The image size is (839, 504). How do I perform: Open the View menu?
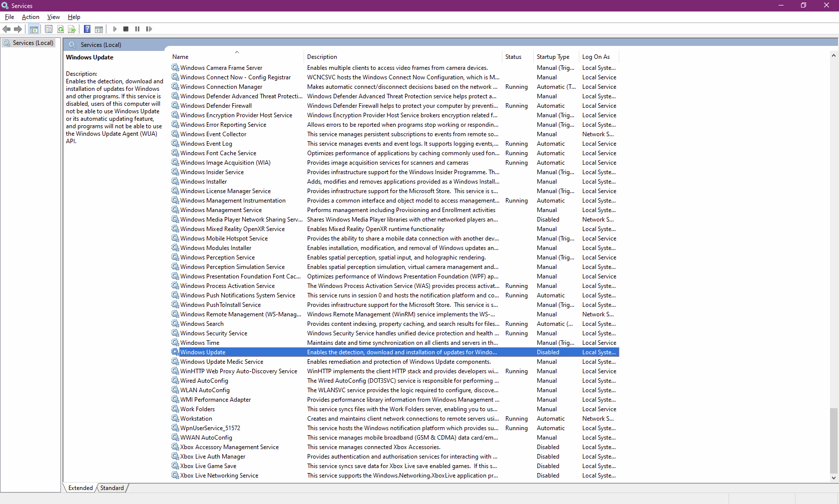click(53, 17)
